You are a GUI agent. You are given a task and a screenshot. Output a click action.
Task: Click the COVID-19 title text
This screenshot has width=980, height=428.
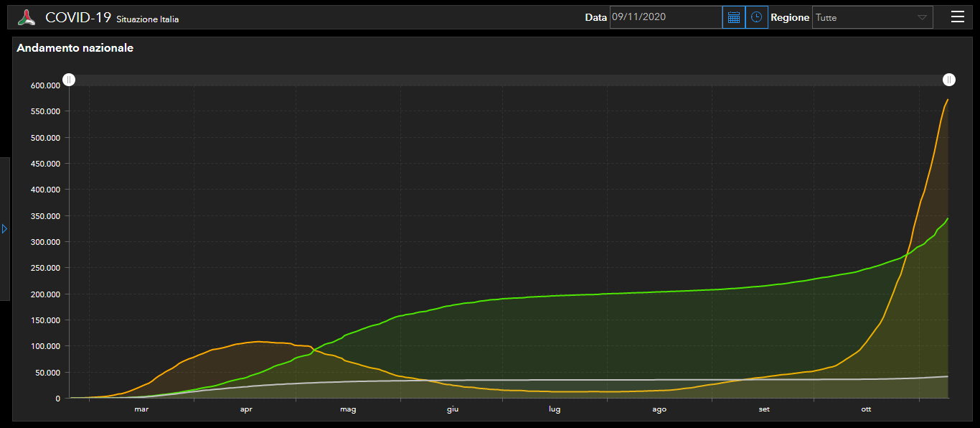pos(78,17)
